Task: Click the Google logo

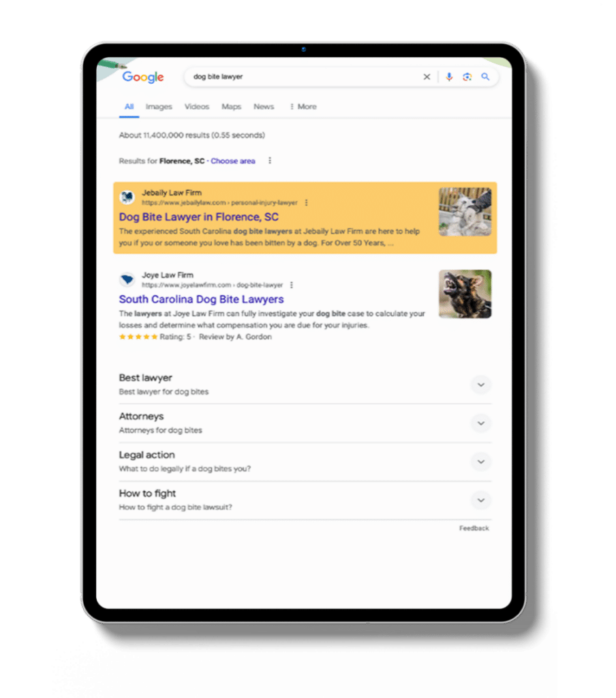Action: [x=143, y=78]
